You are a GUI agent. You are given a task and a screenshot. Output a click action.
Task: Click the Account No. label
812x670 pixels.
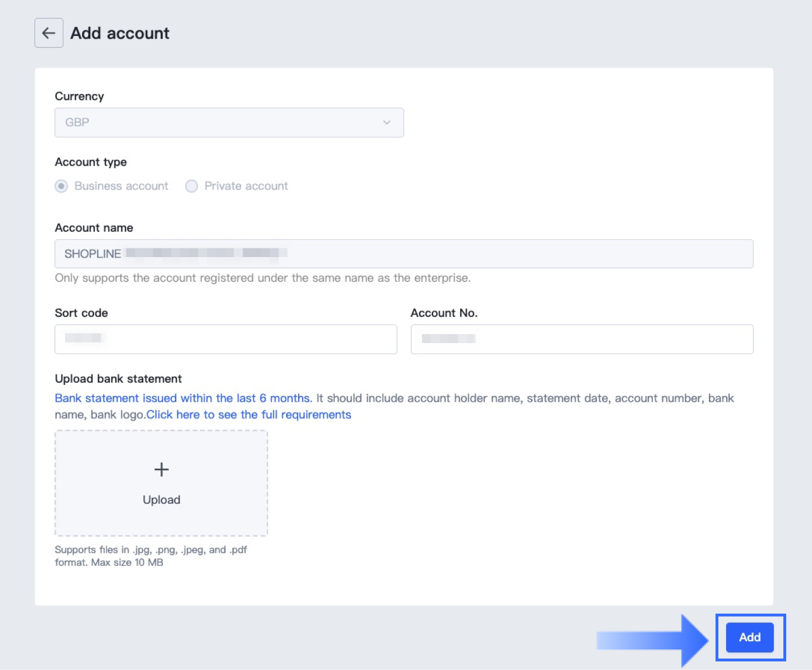444,313
